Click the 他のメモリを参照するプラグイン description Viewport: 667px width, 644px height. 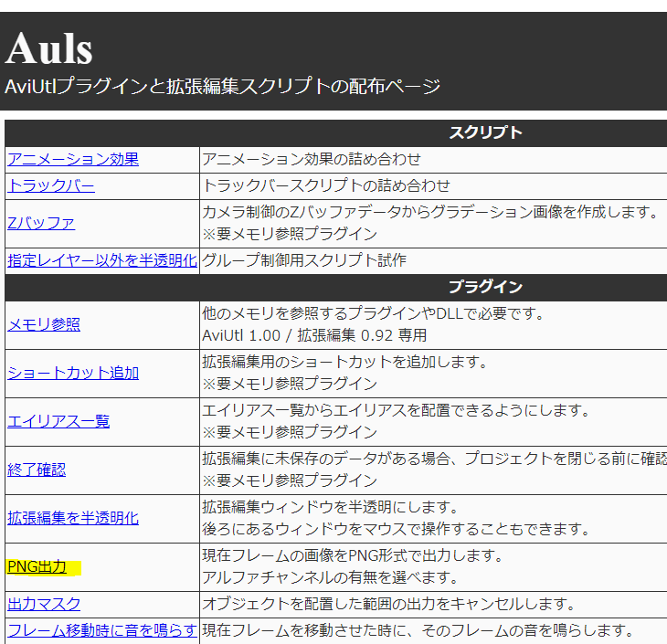(x=373, y=314)
